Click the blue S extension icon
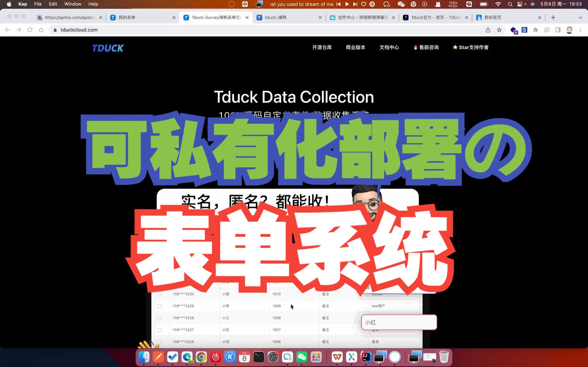This screenshot has width=588, height=367. [x=525, y=30]
